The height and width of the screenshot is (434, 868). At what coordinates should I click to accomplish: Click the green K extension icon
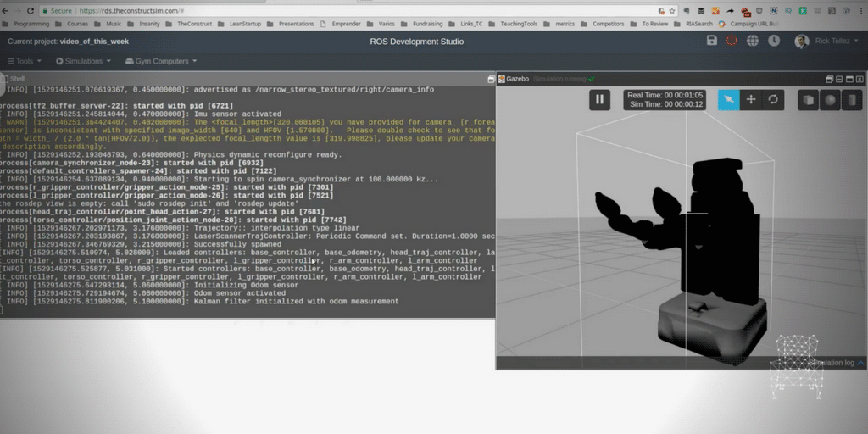pos(803,10)
